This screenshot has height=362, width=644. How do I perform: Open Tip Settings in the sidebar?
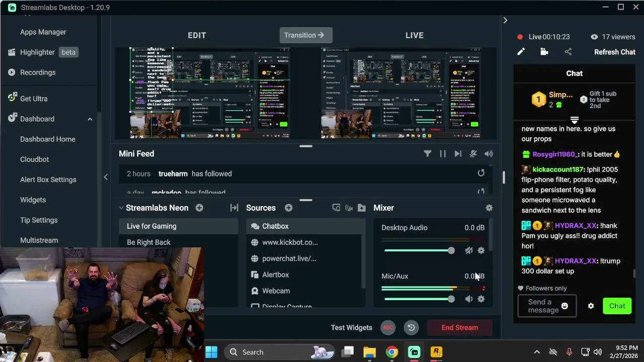click(39, 220)
